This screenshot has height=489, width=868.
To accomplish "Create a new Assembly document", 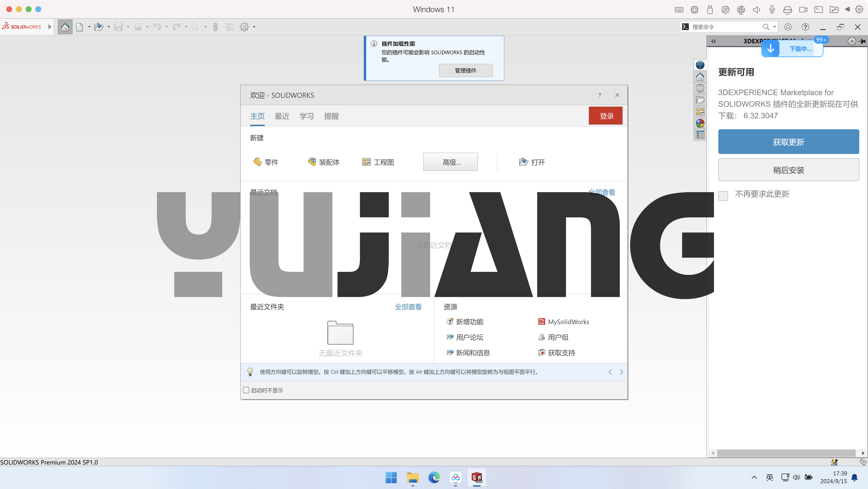I will pos(324,162).
